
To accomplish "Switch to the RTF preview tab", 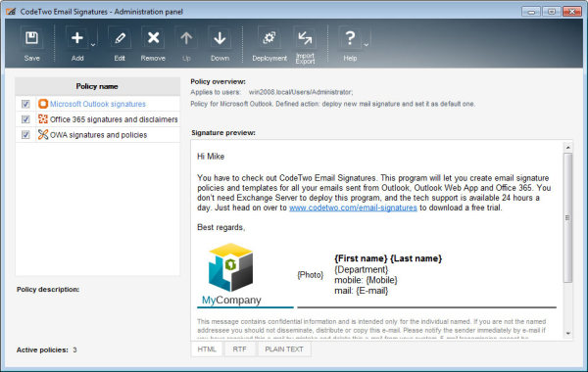I will click(239, 349).
